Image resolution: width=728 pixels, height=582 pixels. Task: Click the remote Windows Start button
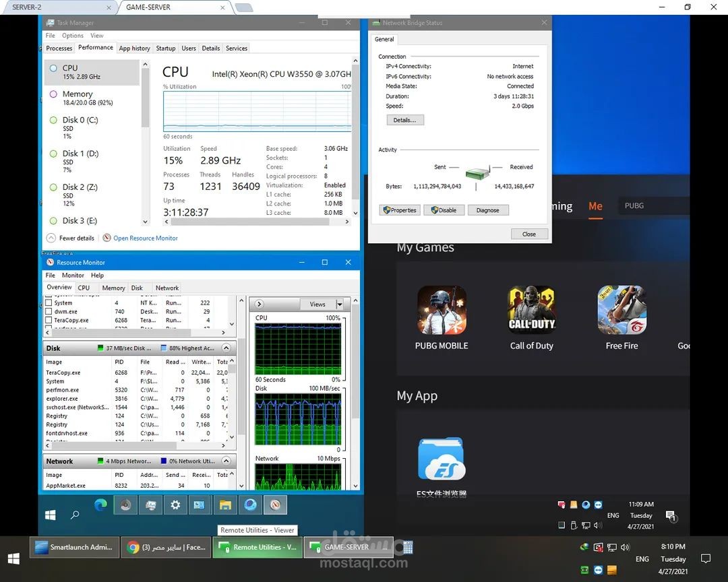[x=50, y=515]
